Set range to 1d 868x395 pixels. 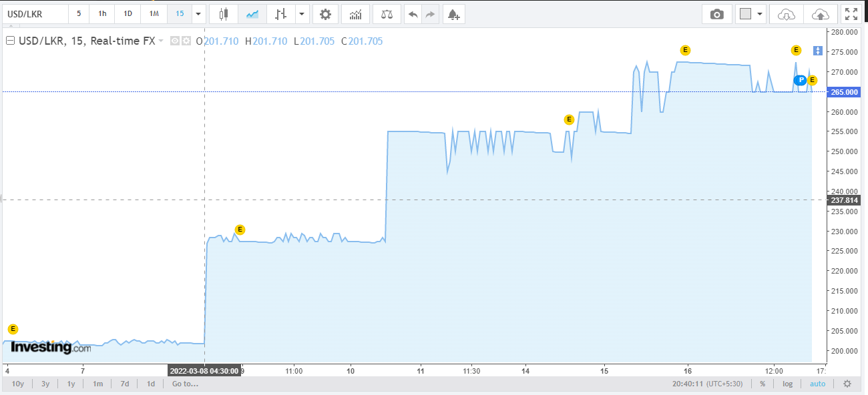[151, 384]
